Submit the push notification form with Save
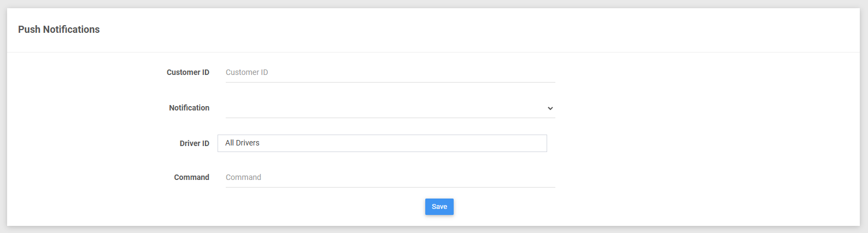Viewport: 868px width, 233px height. 439,207
